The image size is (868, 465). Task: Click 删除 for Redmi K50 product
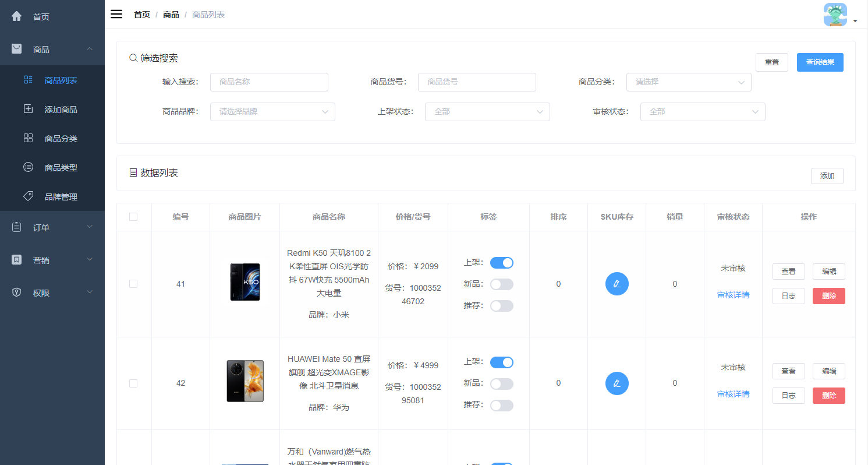click(829, 296)
